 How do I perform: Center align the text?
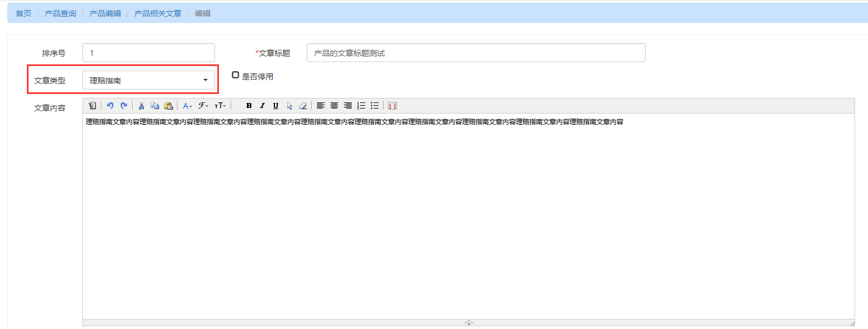coord(334,105)
